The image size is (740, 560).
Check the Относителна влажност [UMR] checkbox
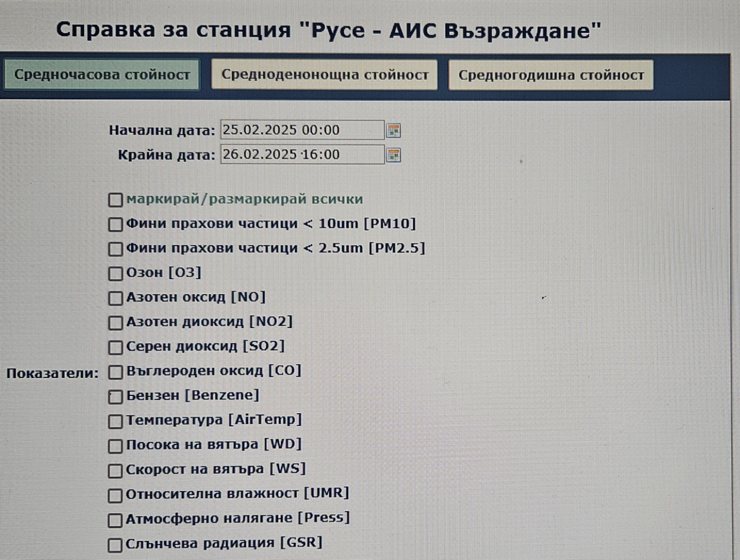[x=116, y=496]
